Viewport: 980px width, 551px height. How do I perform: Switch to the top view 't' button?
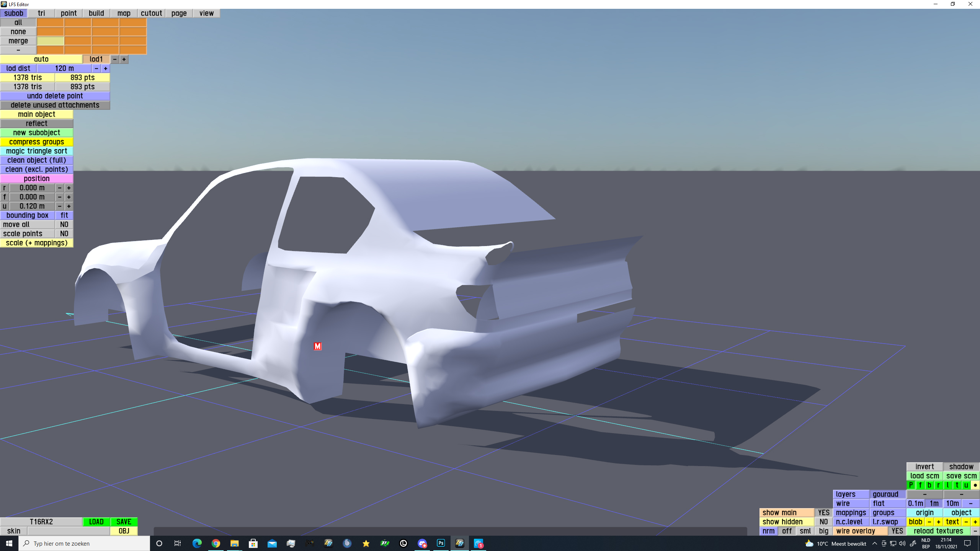tap(957, 485)
